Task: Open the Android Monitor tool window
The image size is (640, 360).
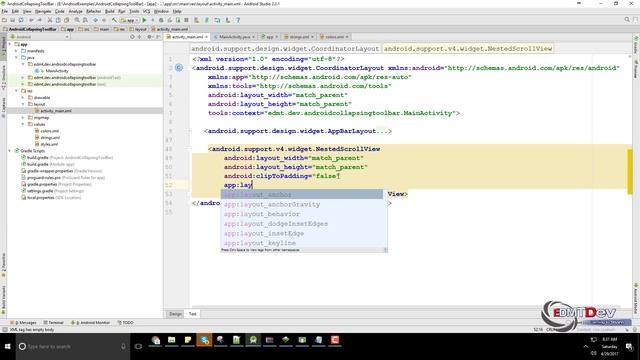Action: [91, 322]
